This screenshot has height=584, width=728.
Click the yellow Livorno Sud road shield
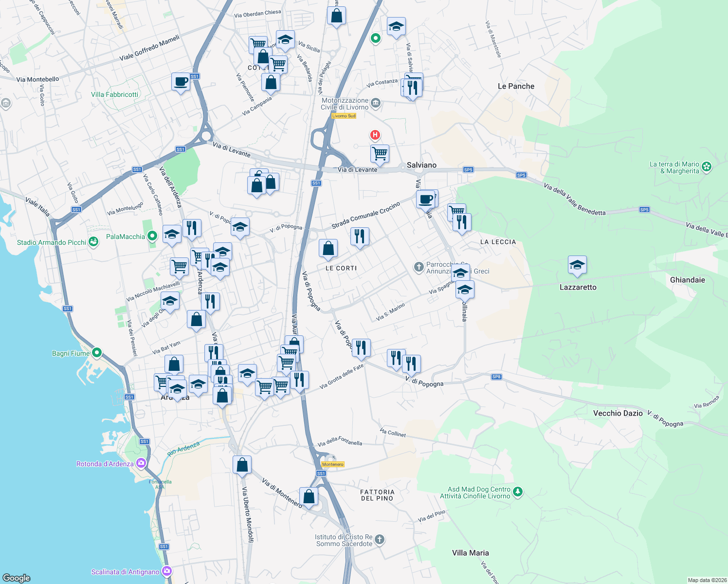[343, 116]
